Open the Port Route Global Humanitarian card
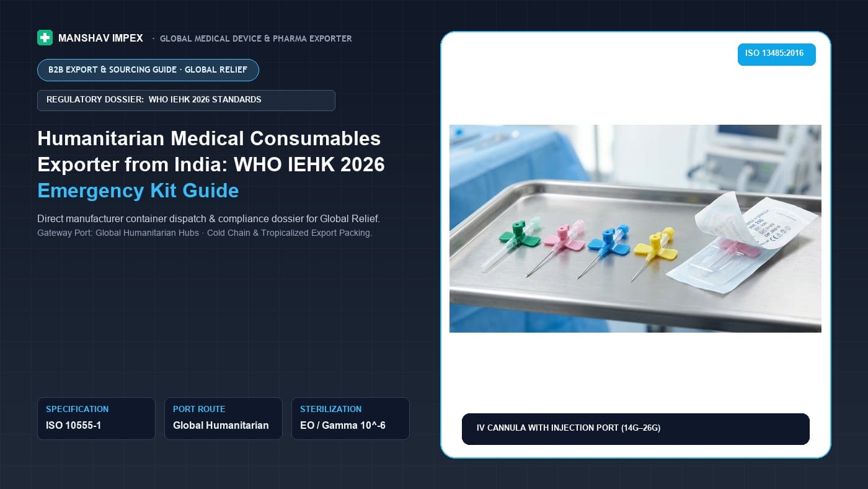 click(223, 418)
